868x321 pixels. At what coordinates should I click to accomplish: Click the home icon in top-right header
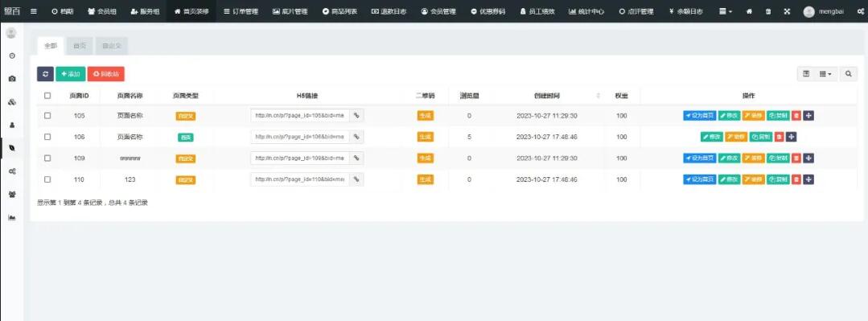point(749,11)
